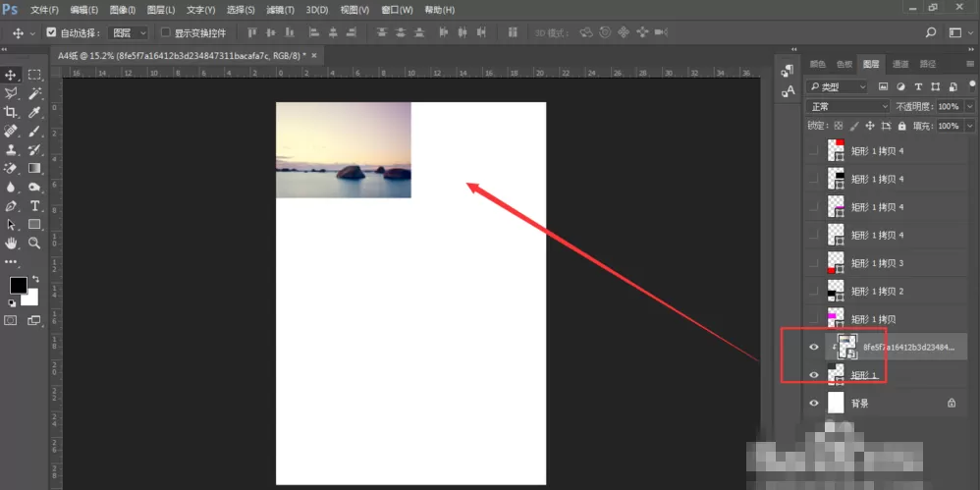Enable 显示变换控件 checkbox
This screenshot has height=490, width=980.
[166, 32]
